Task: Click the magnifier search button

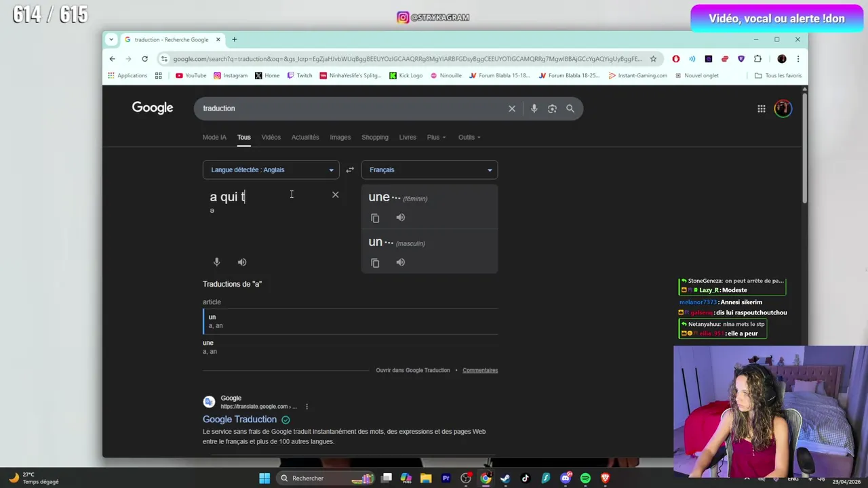Action: (x=570, y=108)
